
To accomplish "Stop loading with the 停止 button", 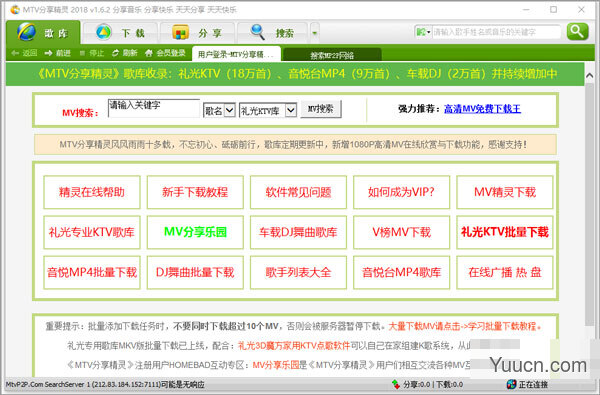I will pyautogui.click(x=92, y=53).
